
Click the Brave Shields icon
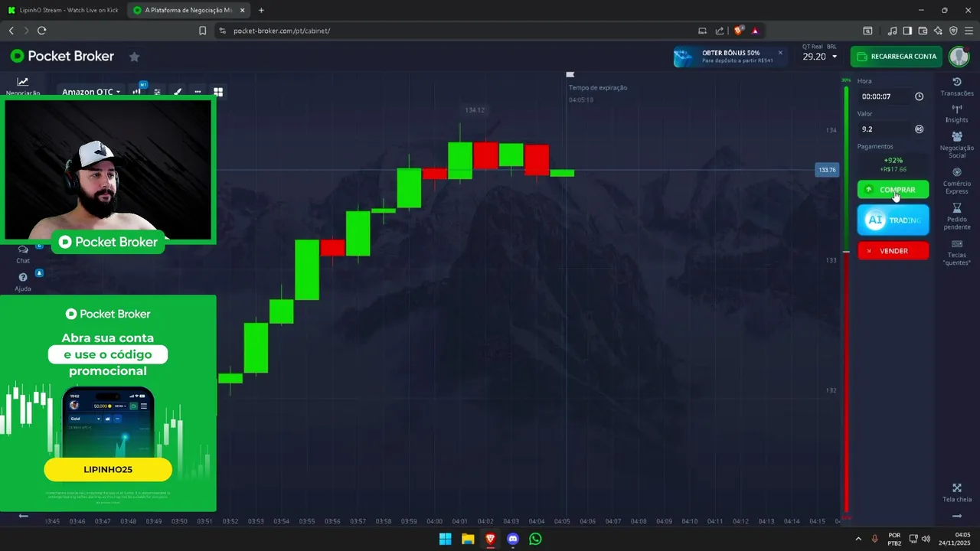(x=739, y=31)
